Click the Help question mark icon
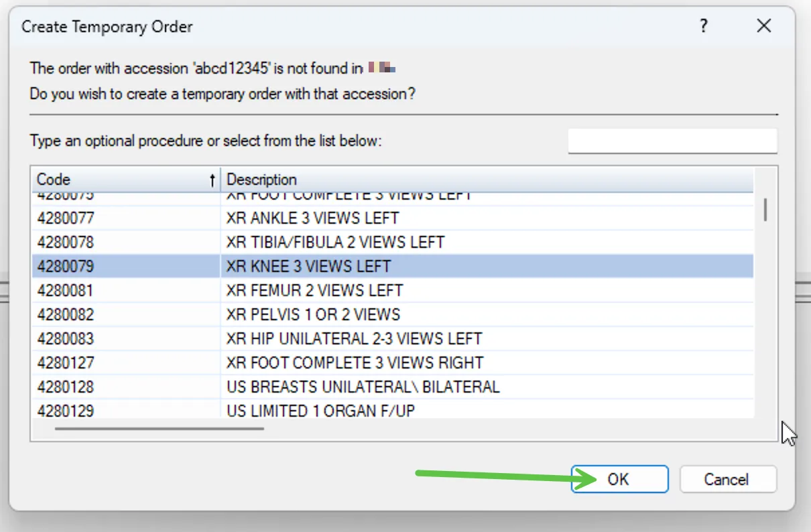Screen dimensions: 811x532 click(x=703, y=26)
